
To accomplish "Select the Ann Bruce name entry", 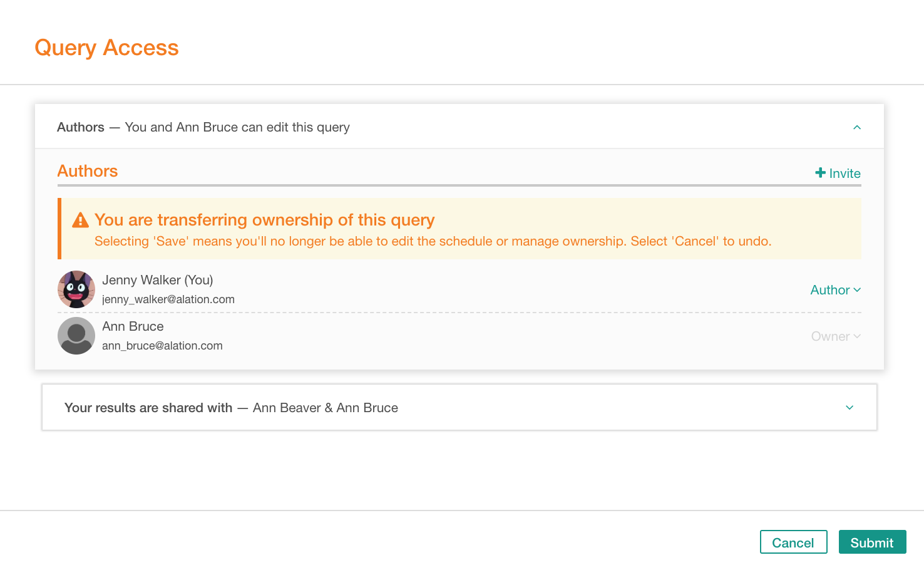I will tap(133, 326).
